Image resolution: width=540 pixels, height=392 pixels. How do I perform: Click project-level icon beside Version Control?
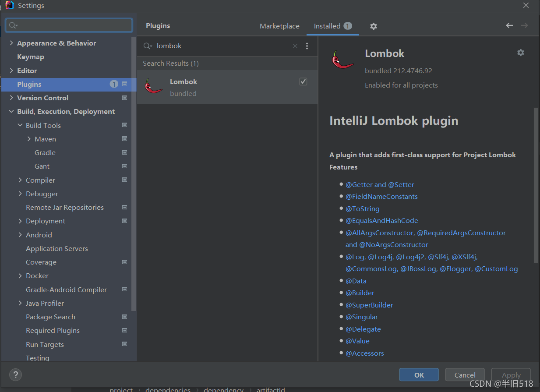coord(124,98)
